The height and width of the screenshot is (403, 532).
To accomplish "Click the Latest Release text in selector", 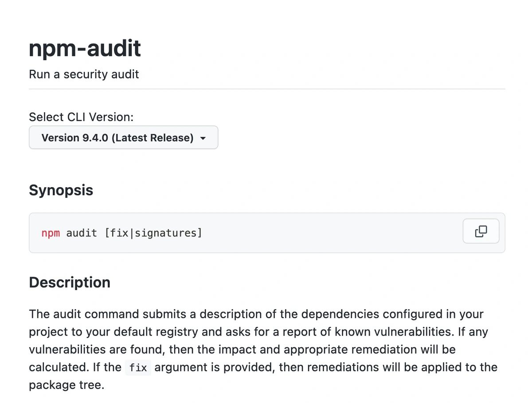I will [152, 138].
